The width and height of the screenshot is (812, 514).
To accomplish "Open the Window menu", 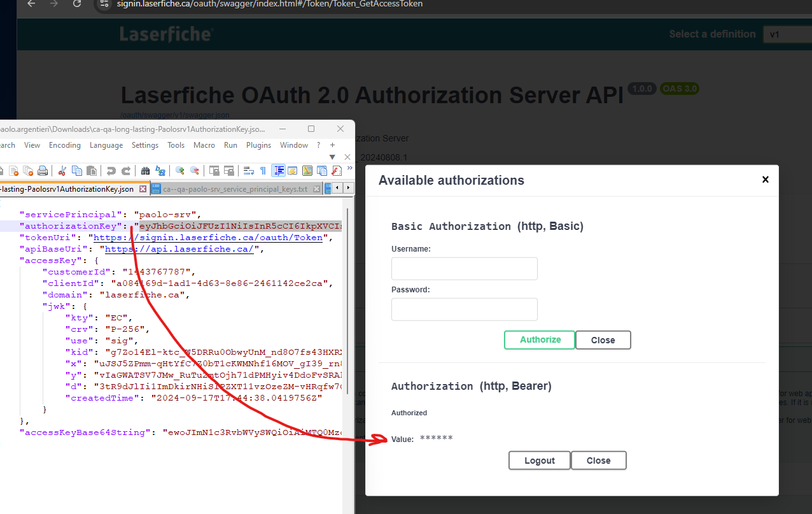I will (x=294, y=145).
